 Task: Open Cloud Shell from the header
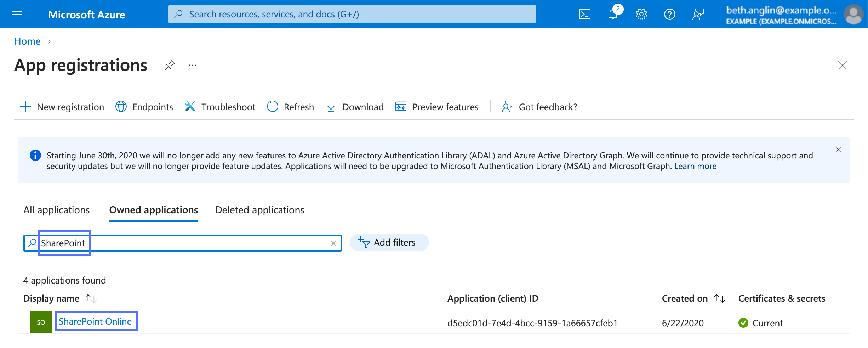tap(584, 14)
